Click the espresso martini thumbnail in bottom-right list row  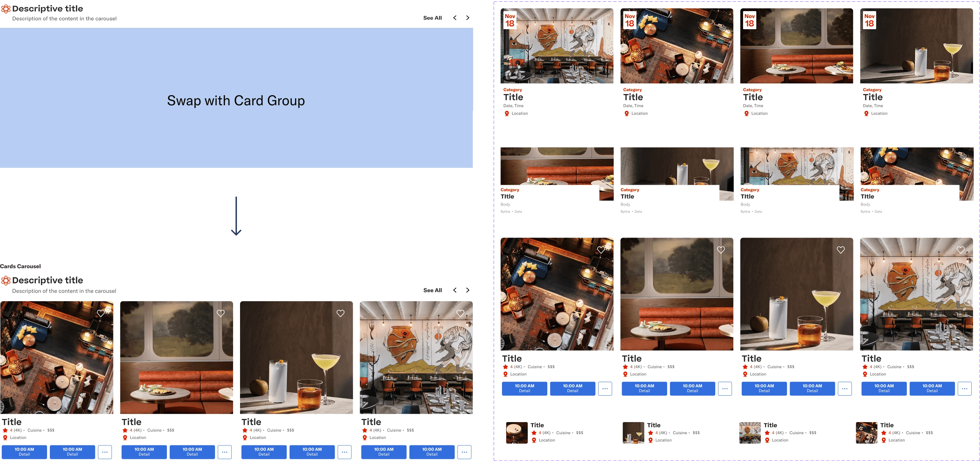click(x=517, y=433)
